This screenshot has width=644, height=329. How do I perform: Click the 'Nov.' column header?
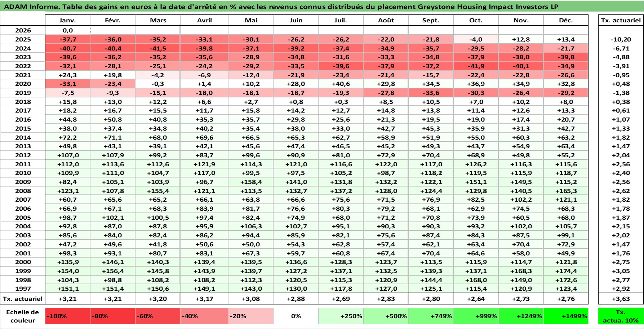click(x=521, y=20)
